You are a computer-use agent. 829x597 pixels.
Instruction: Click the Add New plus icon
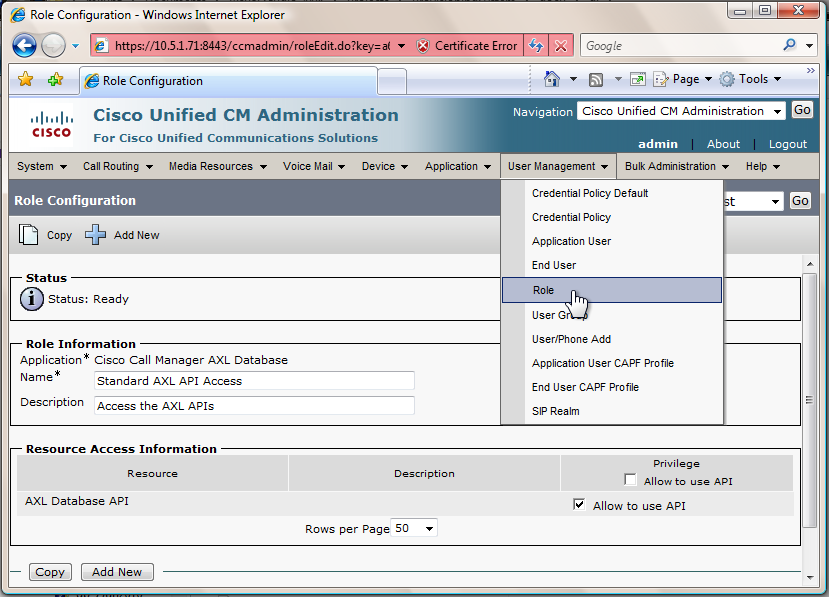[x=95, y=235]
